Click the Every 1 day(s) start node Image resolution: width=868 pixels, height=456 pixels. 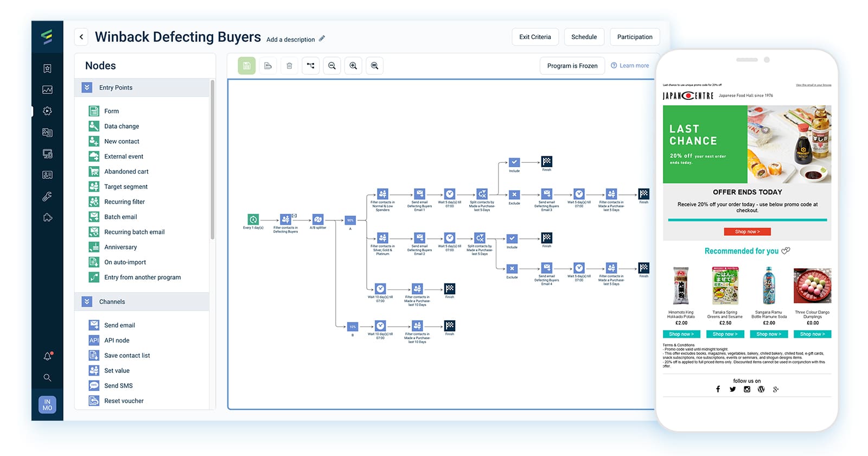click(x=253, y=219)
